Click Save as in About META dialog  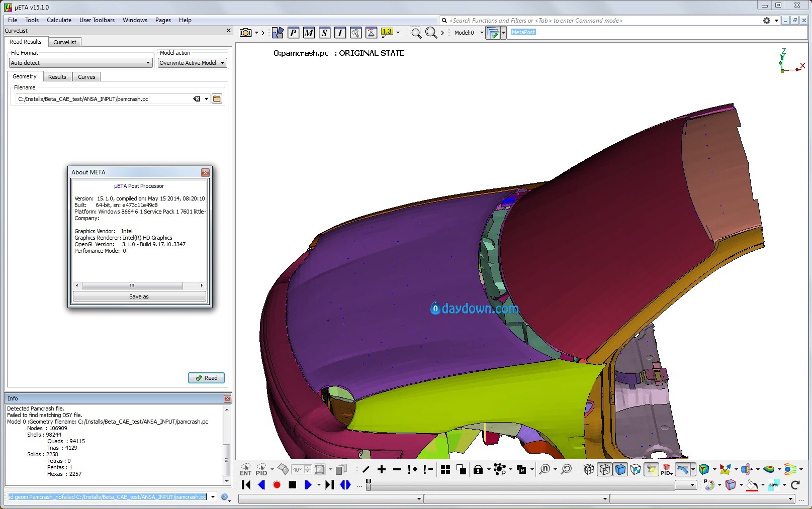click(x=139, y=296)
